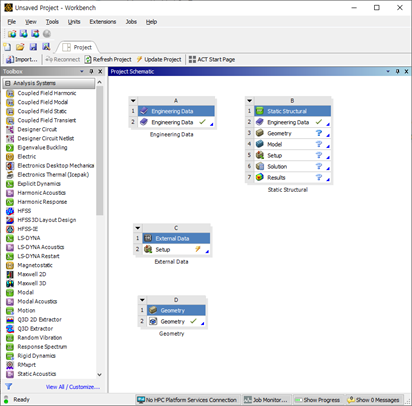Select RMxprt system icon

pyautogui.click(x=10, y=365)
